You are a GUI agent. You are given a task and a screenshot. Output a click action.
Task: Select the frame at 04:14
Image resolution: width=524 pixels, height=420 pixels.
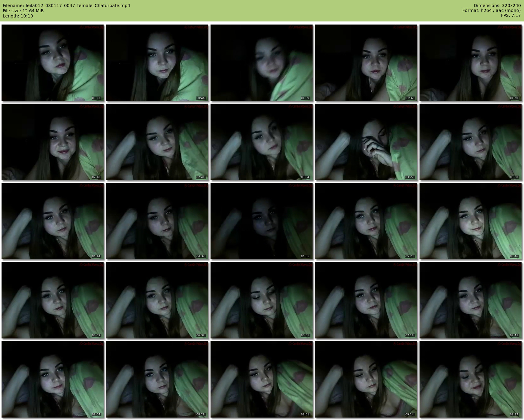53,221
